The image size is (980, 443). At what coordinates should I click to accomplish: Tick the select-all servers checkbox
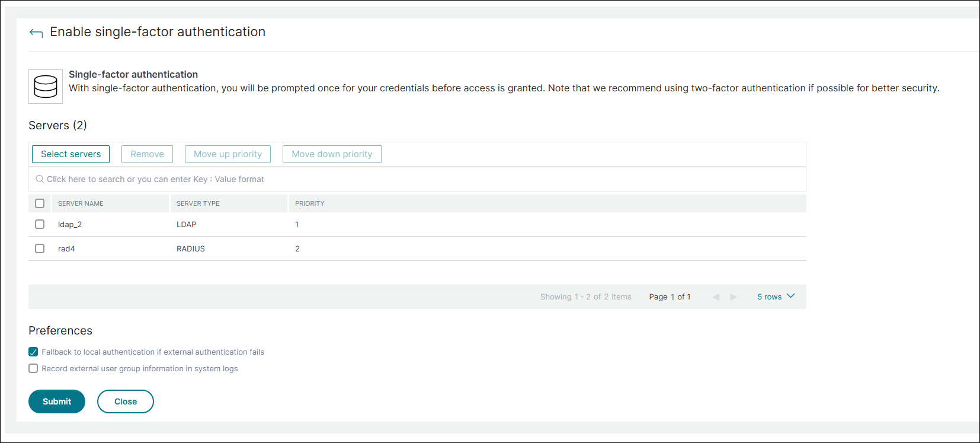coord(40,203)
